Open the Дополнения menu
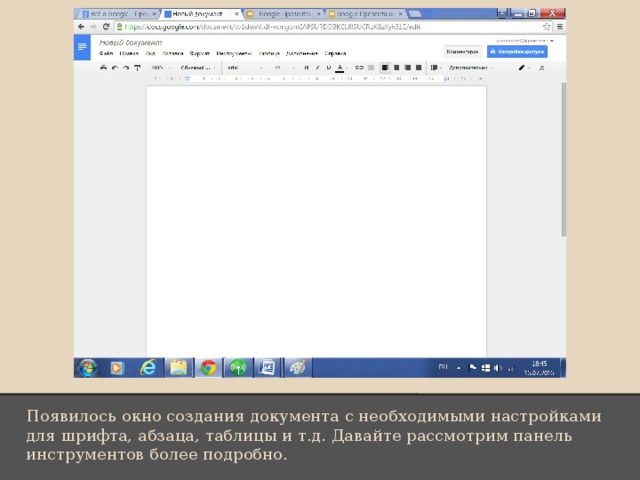640x480 pixels. (302, 53)
